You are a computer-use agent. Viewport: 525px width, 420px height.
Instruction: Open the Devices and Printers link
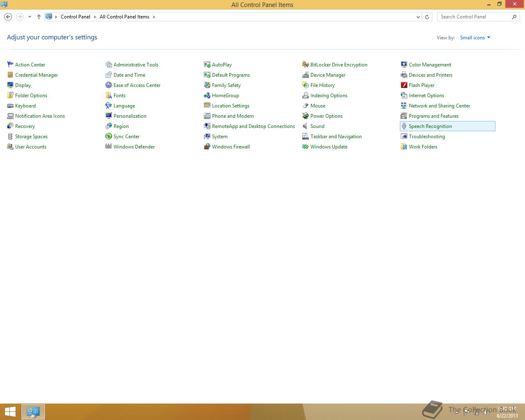[x=431, y=75]
